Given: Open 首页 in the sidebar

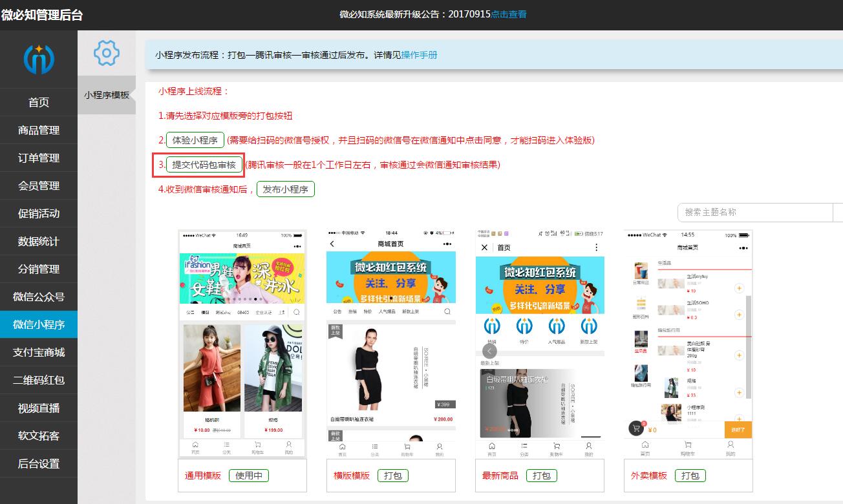Looking at the screenshot, I should click(39, 101).
